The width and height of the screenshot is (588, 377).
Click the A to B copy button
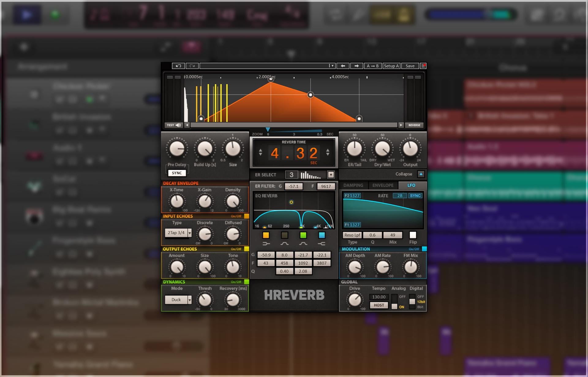pos(373,66)
